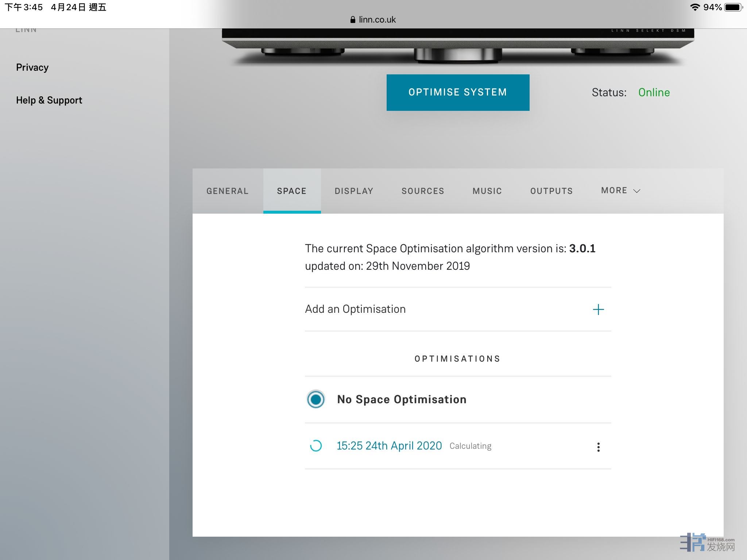This screenshot has height=560, width=747.
Task: Switch to the GENERAL tab
Action: [227, 191]
